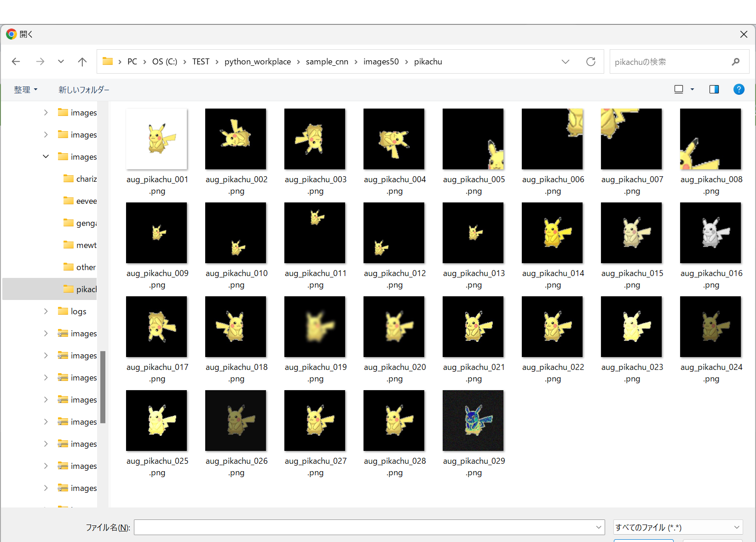Expand the chevron after images50 in the path
Screen dimensions: 756x542
click(407, 62)
